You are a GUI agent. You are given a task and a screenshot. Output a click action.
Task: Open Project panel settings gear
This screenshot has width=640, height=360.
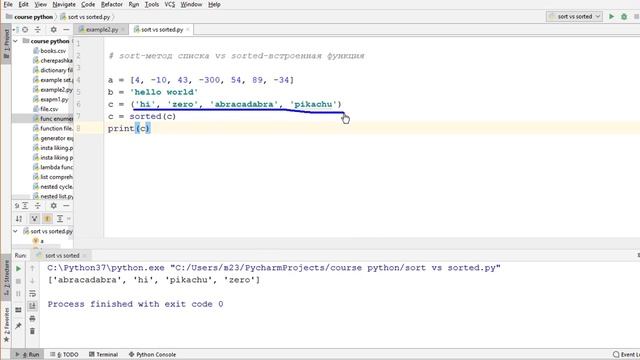coord(53,30)
